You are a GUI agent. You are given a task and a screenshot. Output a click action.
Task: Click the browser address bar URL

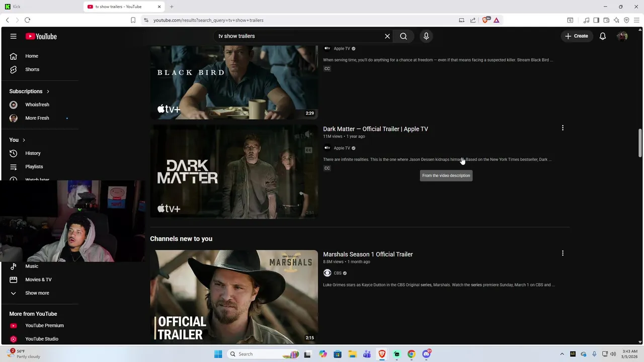point(208,20)
